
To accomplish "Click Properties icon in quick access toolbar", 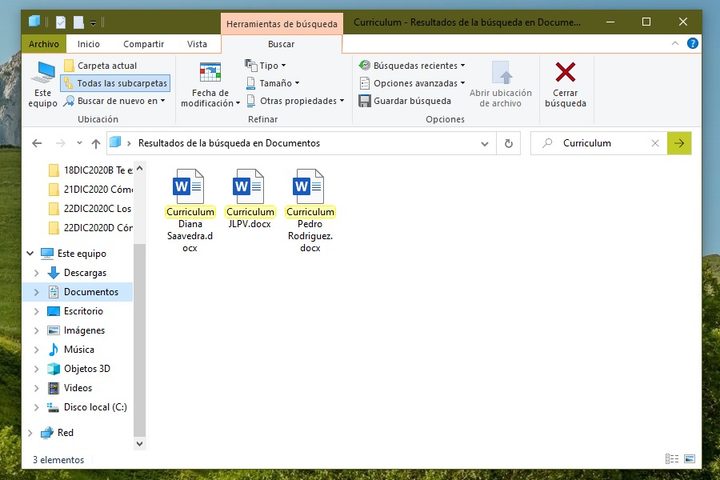I will pyautogui.click(x=61, y=22).
